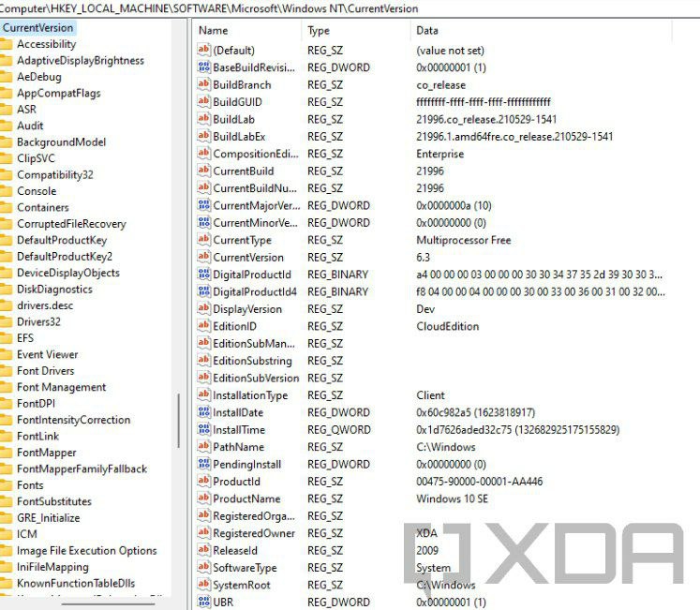This screenshot has width=700, height=610.
Task: Select the Audit folder icon
Action: pos(6,126)
